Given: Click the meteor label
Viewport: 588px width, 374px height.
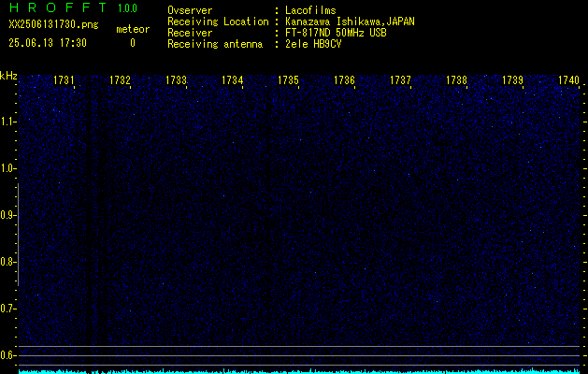Looking at the screenshot, I should [133, 29].
